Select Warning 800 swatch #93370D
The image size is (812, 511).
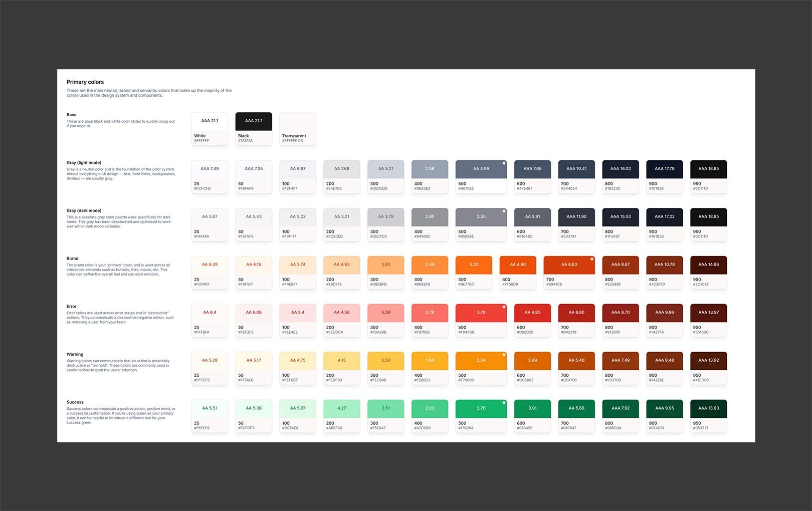(621, 368)
